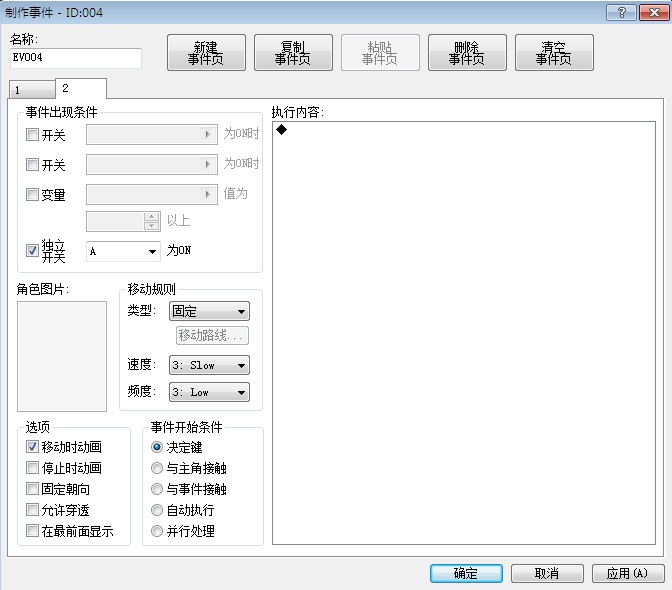The height and width of the screenshot is (590, 672).
Task: Confirm with the 确定 button
Action: pyautogui.click(x=466, y=573)
